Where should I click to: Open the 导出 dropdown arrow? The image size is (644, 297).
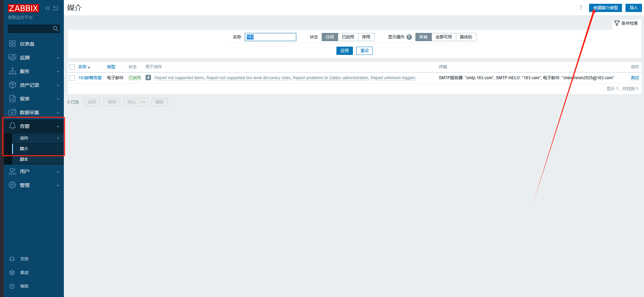144,102
